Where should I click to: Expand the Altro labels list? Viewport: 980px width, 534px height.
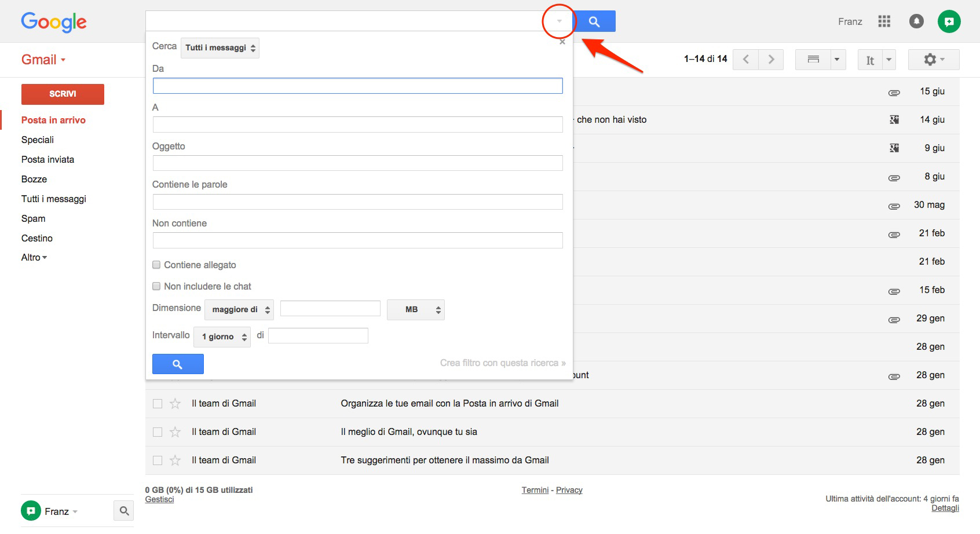[x=34, y=257]
